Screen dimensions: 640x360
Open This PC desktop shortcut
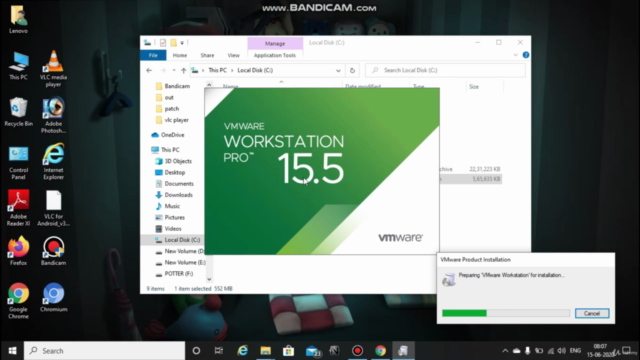tap(18, 66)
